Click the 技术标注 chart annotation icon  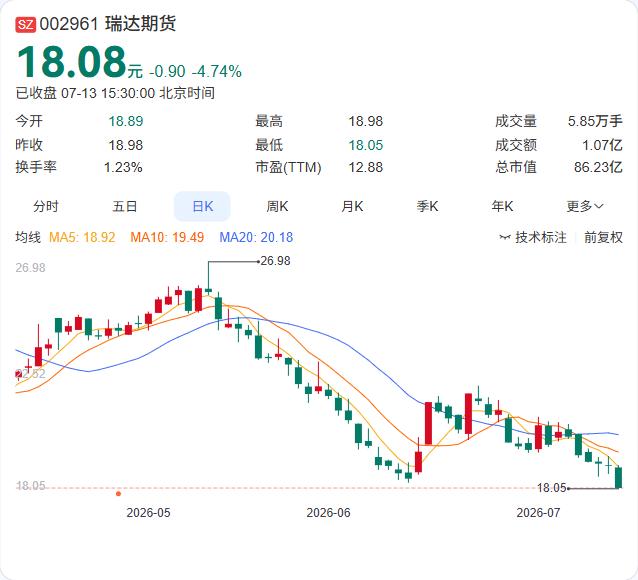[505, 237]
